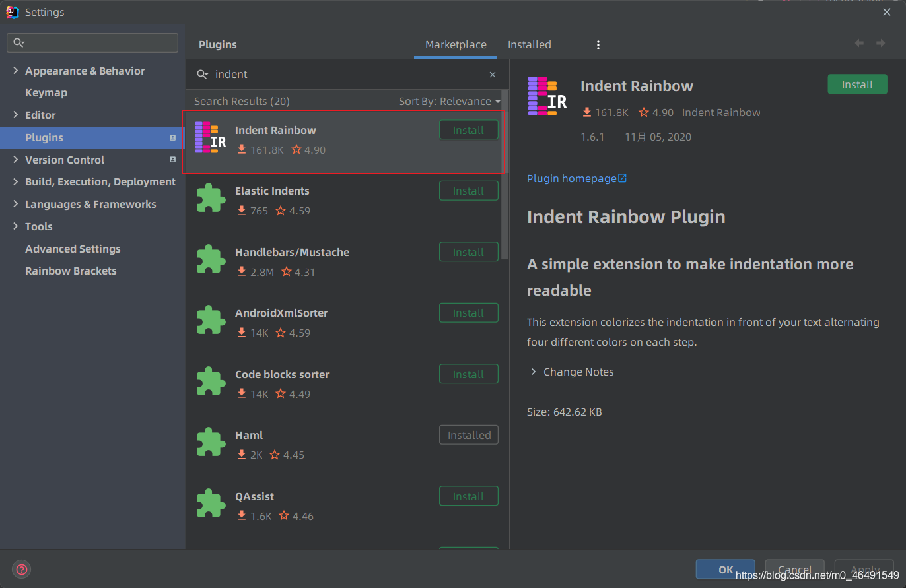Click the AndroidXmlSorter puzzle icon
Viewport: 906px width, 588px height.
pyautogui.click(x=211, y=320)
